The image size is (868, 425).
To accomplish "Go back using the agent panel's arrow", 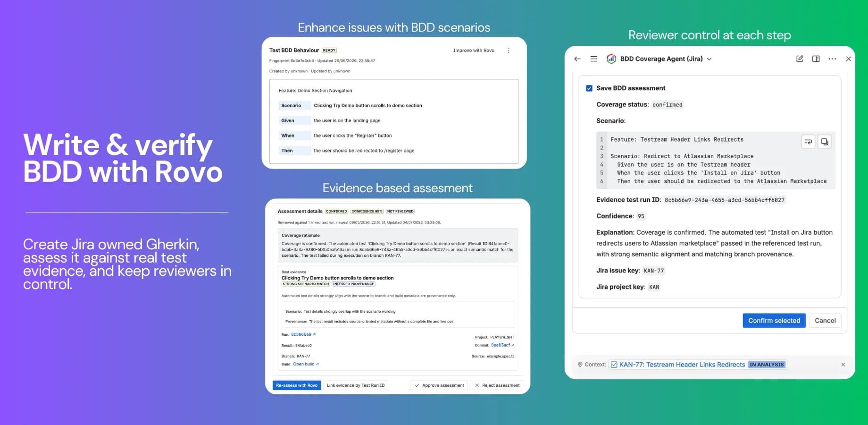I will click(x=577, y=59).
